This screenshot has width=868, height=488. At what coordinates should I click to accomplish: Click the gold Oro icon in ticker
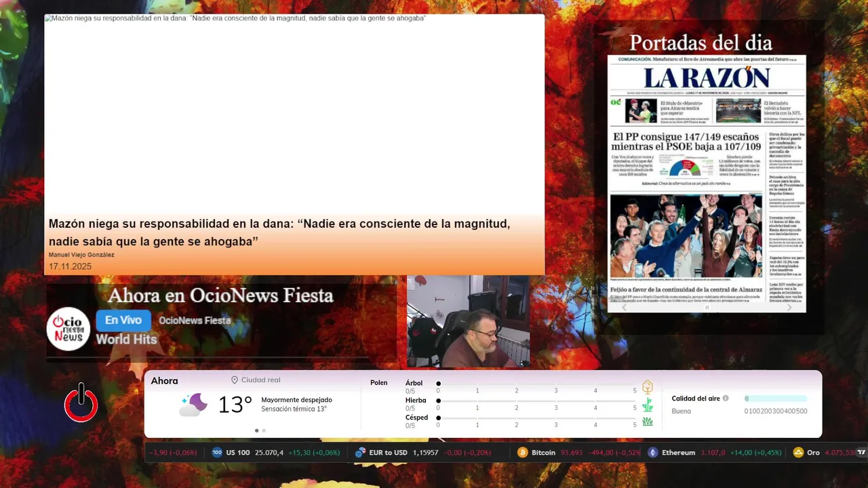tap(798, 453)
